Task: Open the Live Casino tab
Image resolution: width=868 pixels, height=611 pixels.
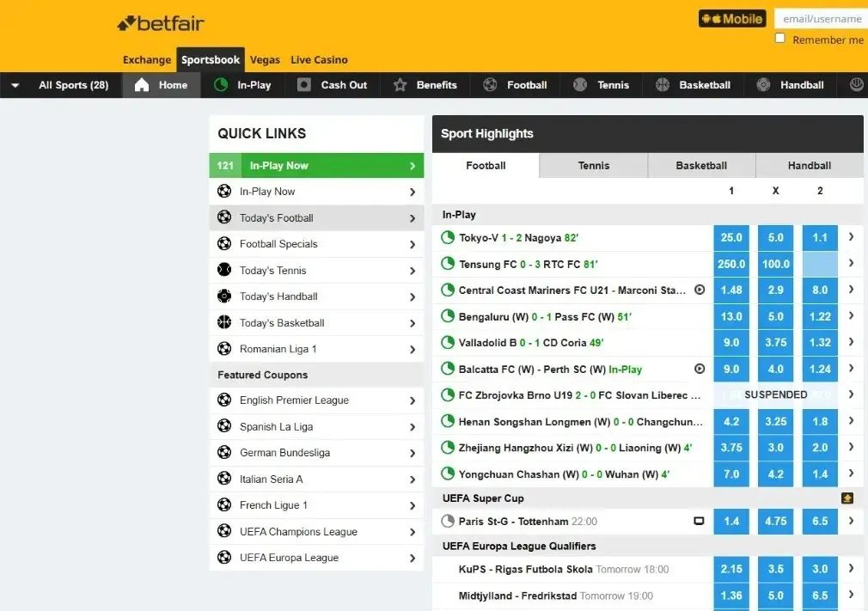Action: (x=319, y=60)
